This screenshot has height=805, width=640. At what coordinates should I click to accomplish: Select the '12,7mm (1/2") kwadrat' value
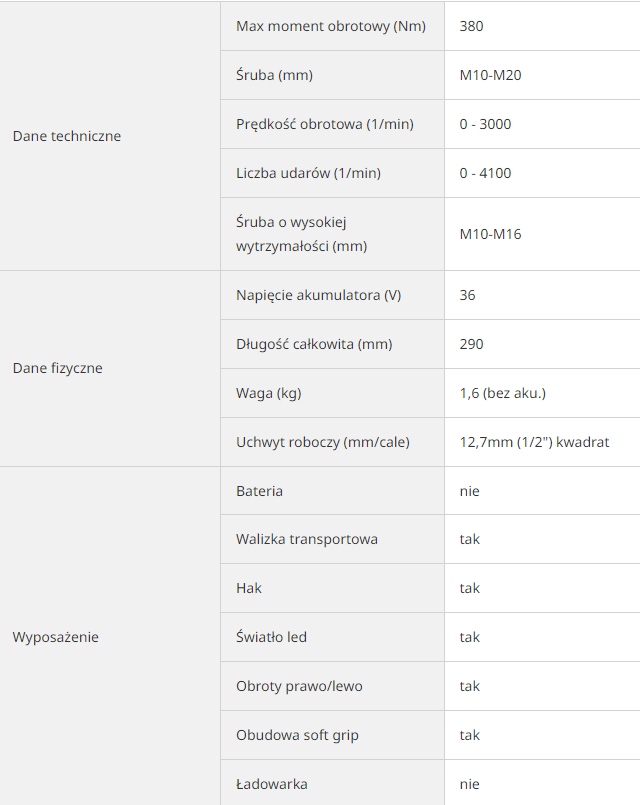tap(535, 442)
